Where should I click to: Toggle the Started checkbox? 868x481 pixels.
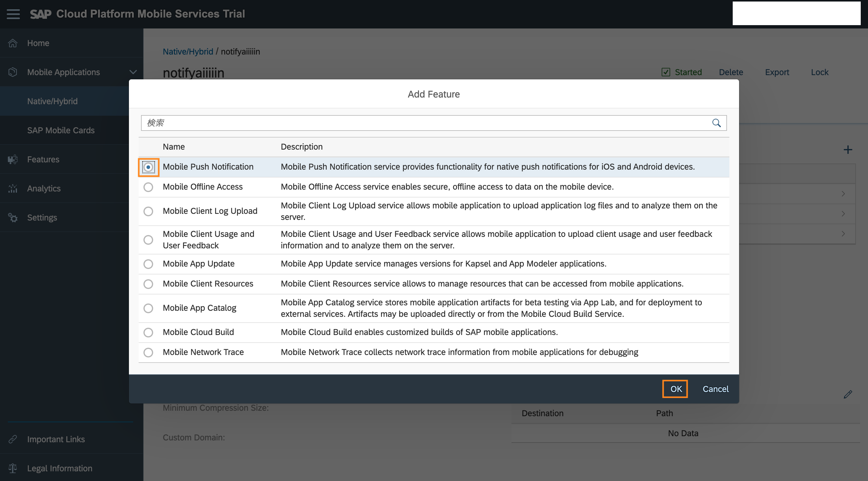666,72
